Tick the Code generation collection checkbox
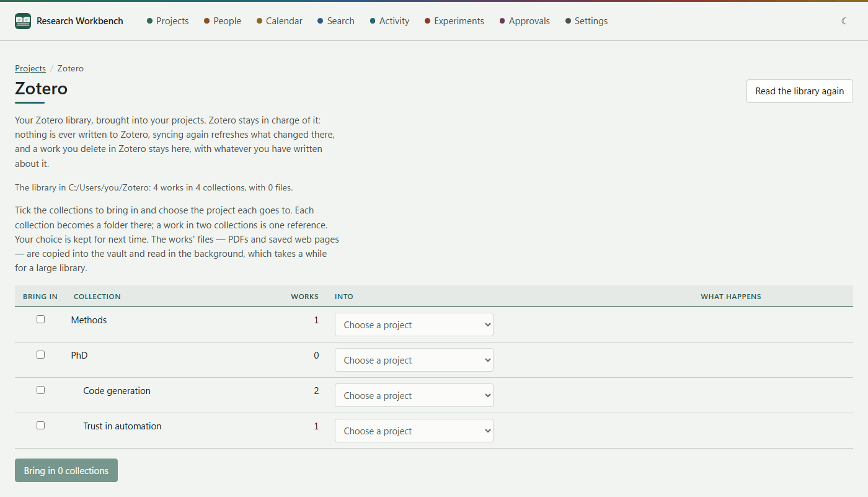 point(40,390)
